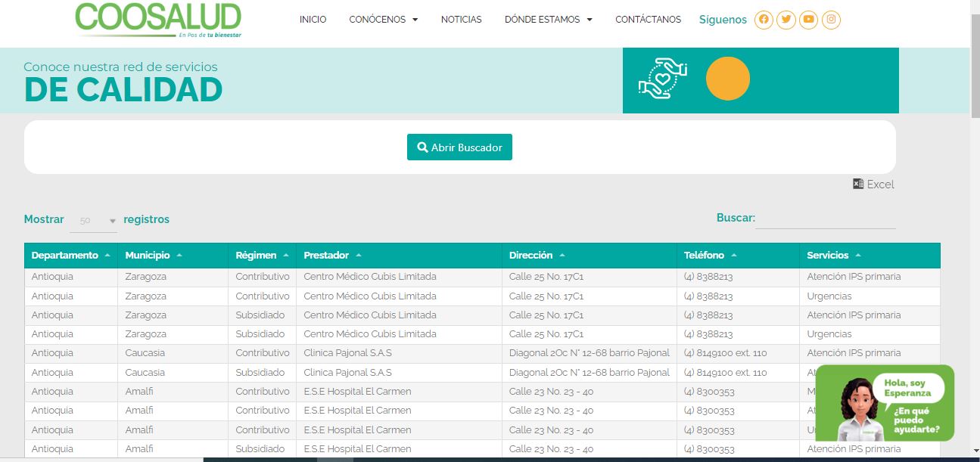Open Coosalud Facebook page icon
Viewport: 980px width, 462px height.
[764, 20]
